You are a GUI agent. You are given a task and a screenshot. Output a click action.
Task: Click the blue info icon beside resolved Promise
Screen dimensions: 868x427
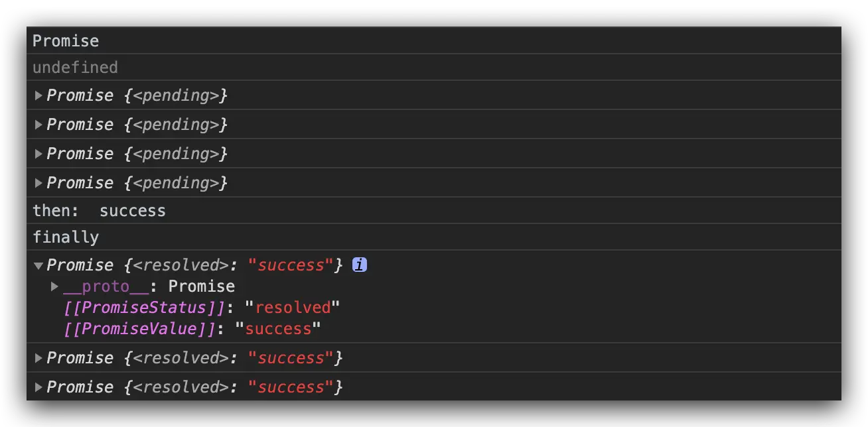(359, 265)
